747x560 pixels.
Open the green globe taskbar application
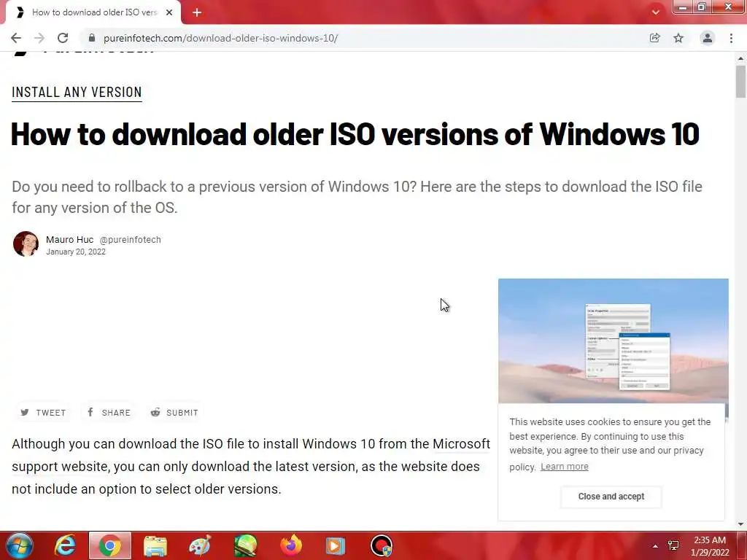pyautogui.click(x=246, y=545)
